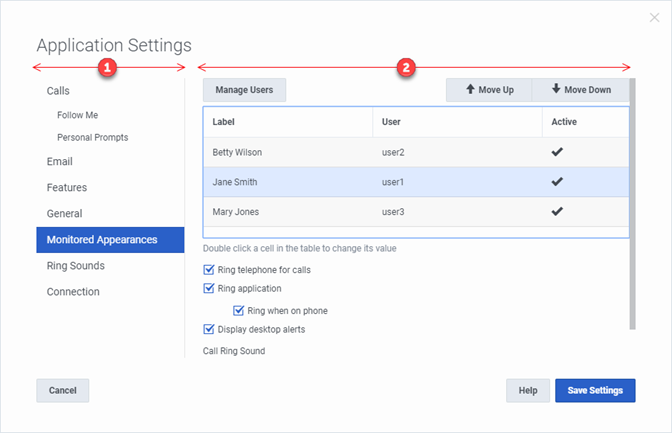Image resolution: width=672 pixels, height=433 pixels.
Task: Select the user1 cell in the table
Action: point(393,182)
